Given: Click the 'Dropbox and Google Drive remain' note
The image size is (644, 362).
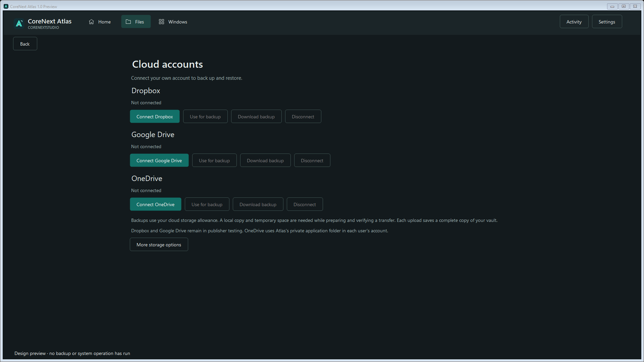Looking at the screenshot, I should (x=260, y=231).
